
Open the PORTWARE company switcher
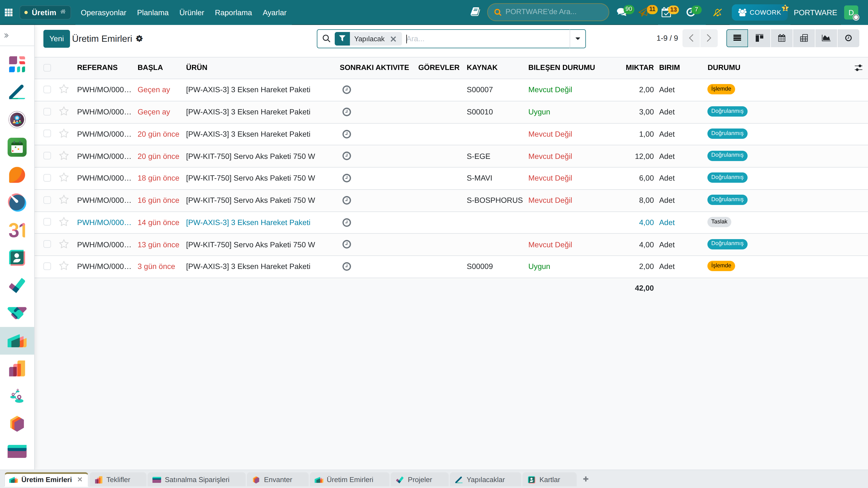[x=815, y=12]
